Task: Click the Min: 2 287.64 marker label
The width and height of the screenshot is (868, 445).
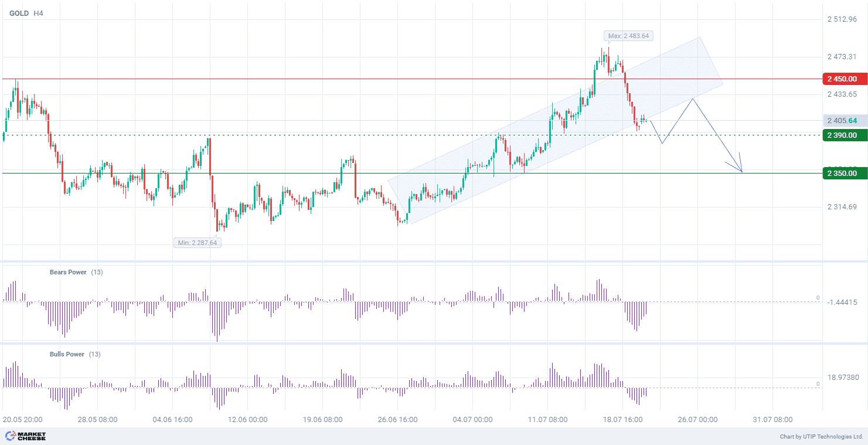Action: coord(197,243)
